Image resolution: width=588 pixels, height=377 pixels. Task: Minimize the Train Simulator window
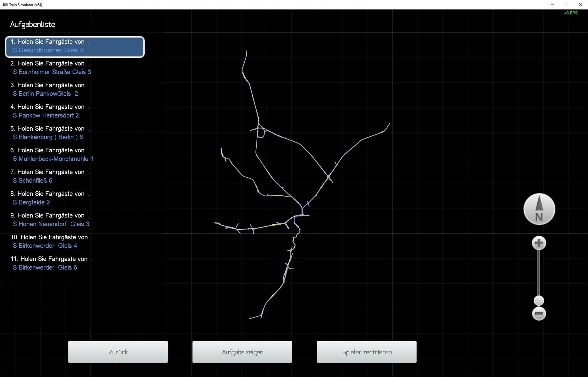tap(553, 5)
